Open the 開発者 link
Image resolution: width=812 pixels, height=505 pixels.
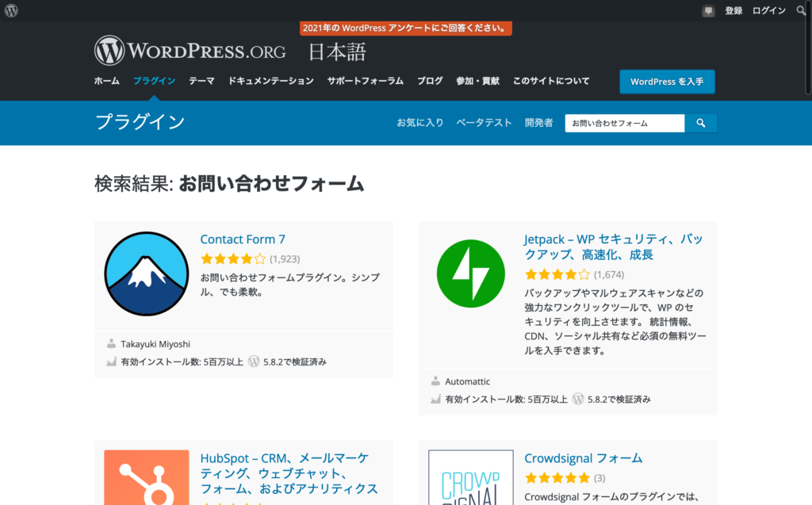tap(538, 123)
